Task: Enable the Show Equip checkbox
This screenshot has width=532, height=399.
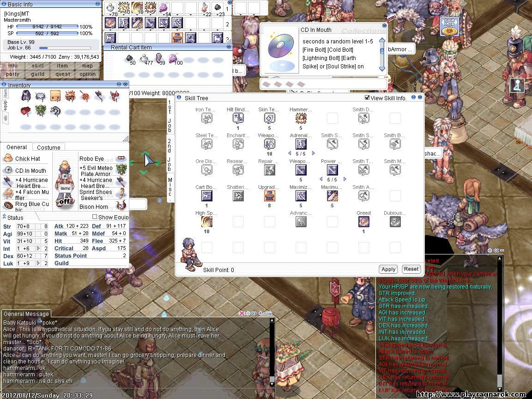Action: [x=95, y=217]
